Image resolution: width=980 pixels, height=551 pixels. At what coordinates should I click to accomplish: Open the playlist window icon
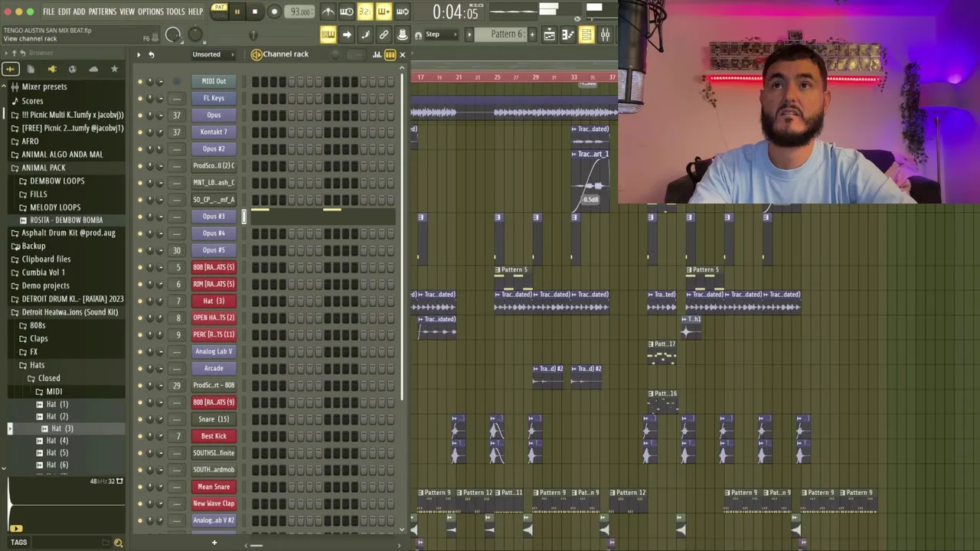point(549,34)
